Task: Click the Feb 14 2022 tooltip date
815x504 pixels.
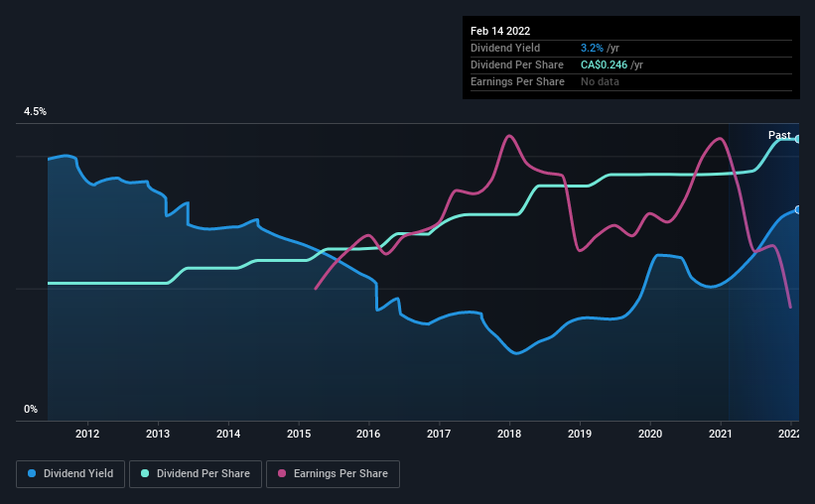Action: coord(500,31)
